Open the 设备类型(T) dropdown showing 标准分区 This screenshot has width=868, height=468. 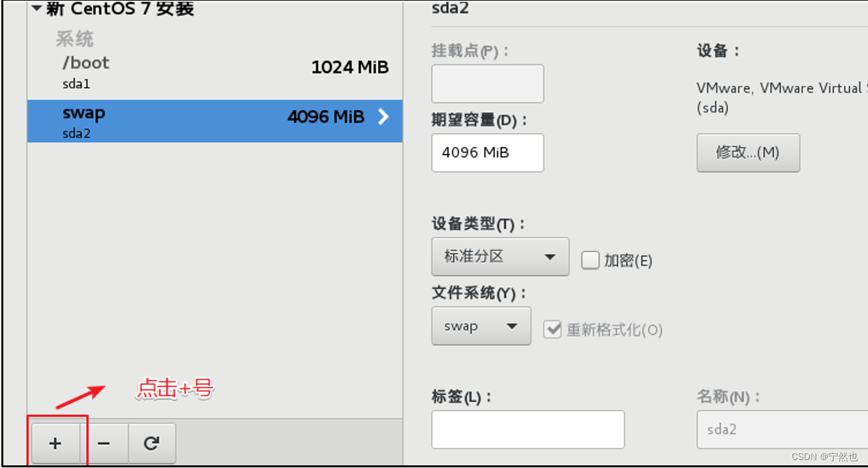(500, 257)
